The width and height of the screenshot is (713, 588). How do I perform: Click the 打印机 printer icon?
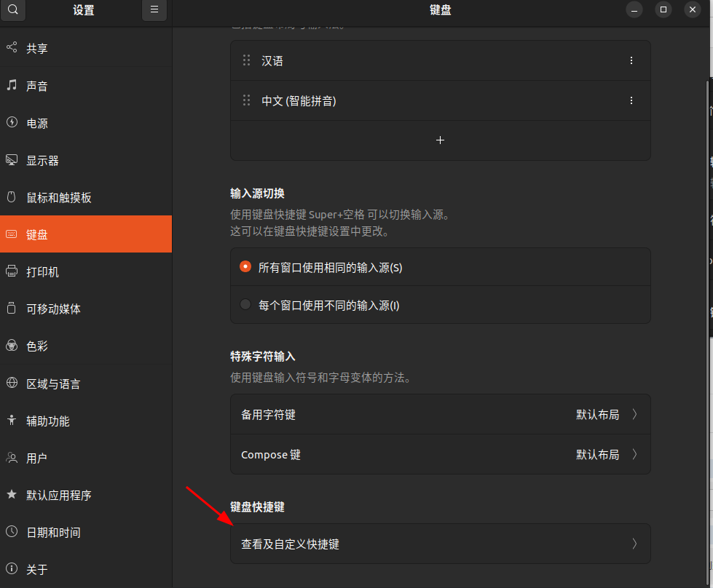click(12, 271)
